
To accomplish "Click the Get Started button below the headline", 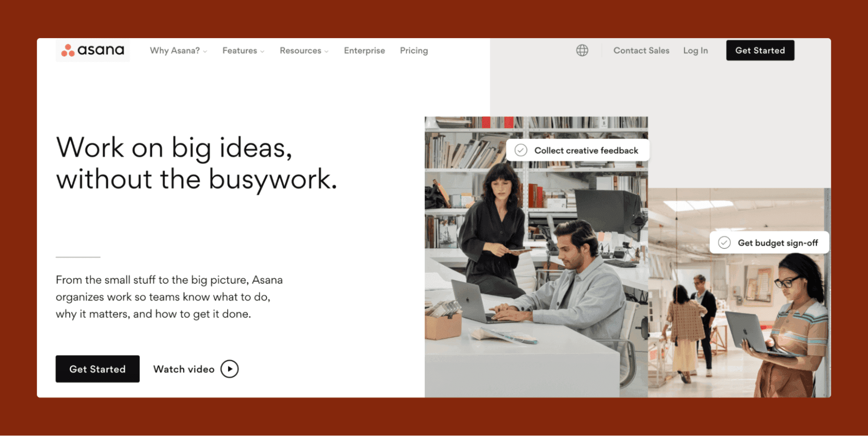I will pos(97,369).
